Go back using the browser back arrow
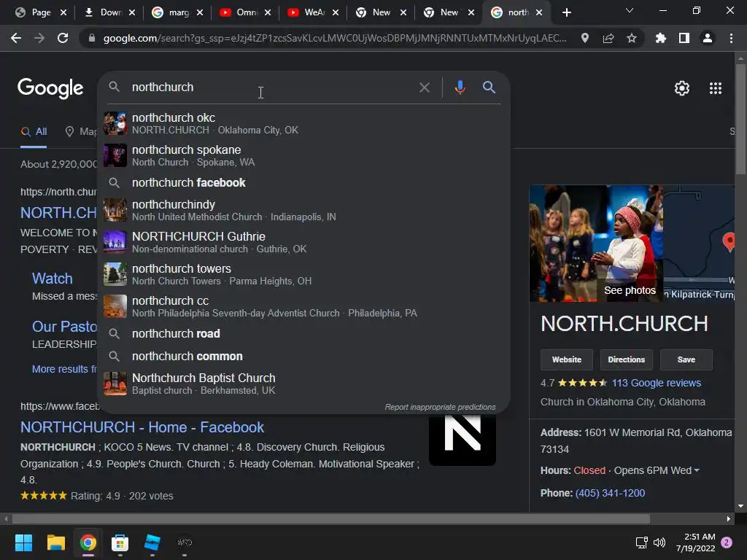The height and width of the screenshot is (560, 747). coord(16,38)
